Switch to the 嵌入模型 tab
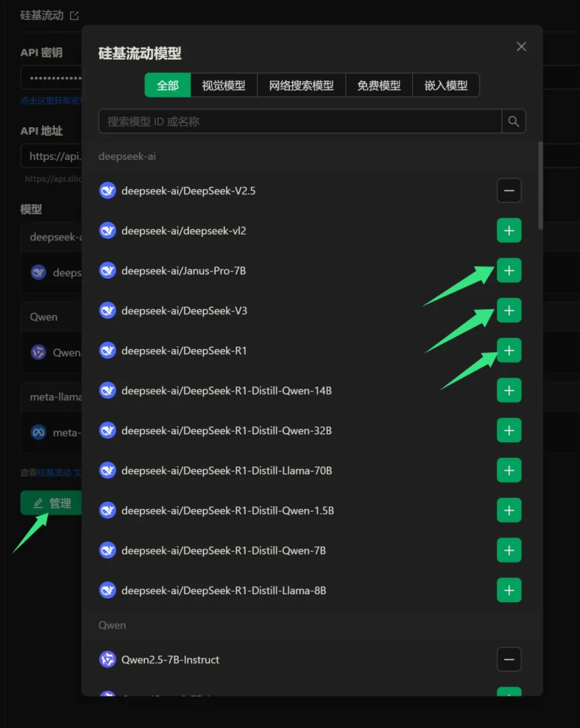The width and height of the screenshot is (580, 728). 446,85
